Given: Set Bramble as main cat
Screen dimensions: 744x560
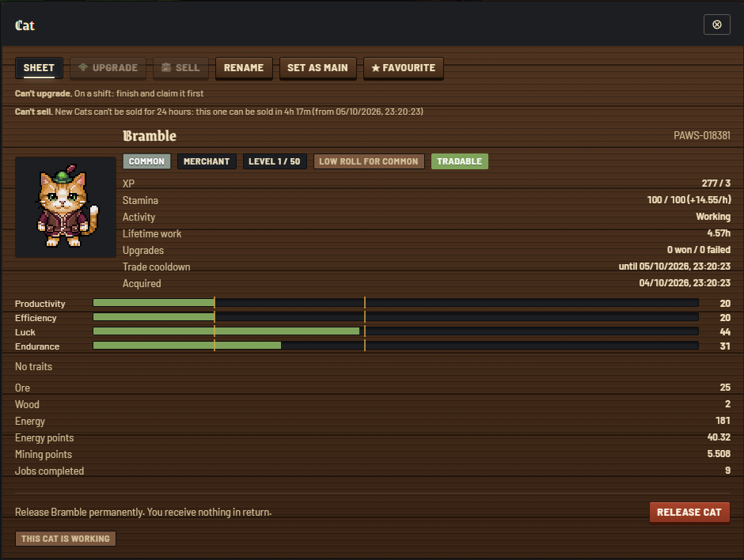Looking at the screenshot, I should 317,68.
